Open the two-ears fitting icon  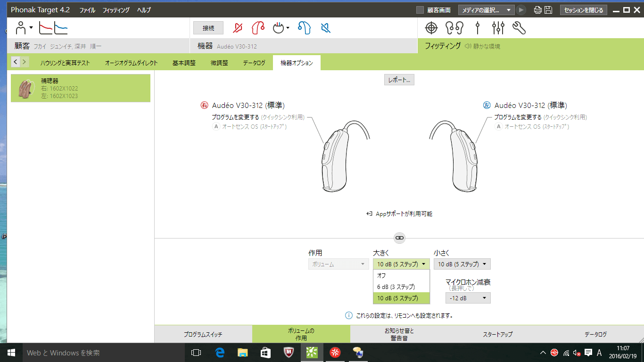[455, 28]
